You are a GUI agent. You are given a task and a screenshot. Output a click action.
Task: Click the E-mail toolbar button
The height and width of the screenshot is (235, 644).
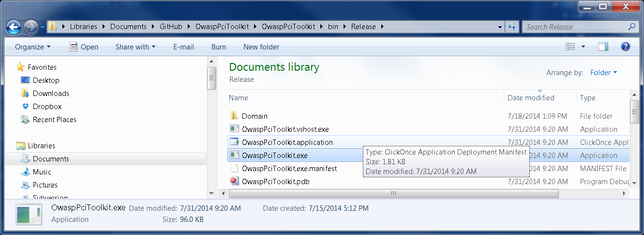coord(183,47)
